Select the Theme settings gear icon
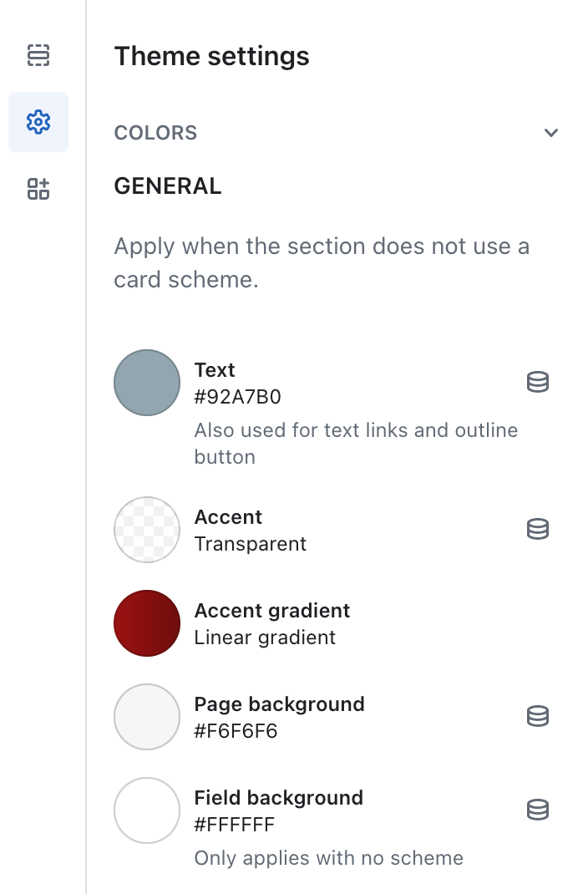Screen dimensions: 588x894 tap(38, 122)
